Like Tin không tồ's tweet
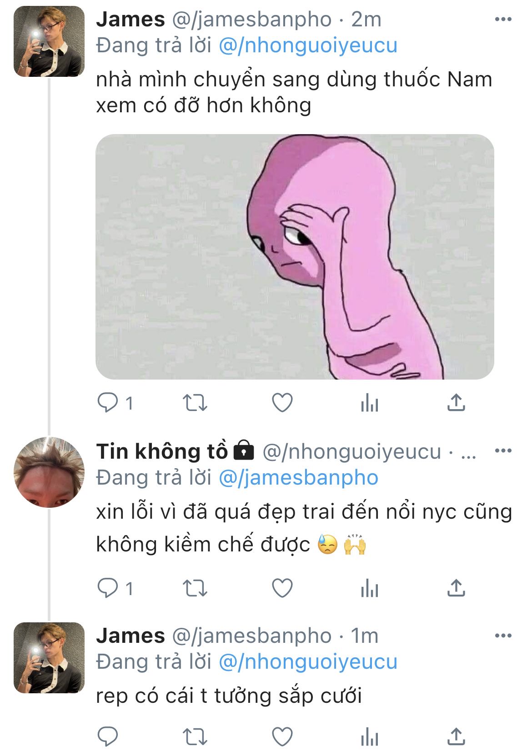Image resolution: width=532 pixels, height=756 pixels. pos(282,588)
